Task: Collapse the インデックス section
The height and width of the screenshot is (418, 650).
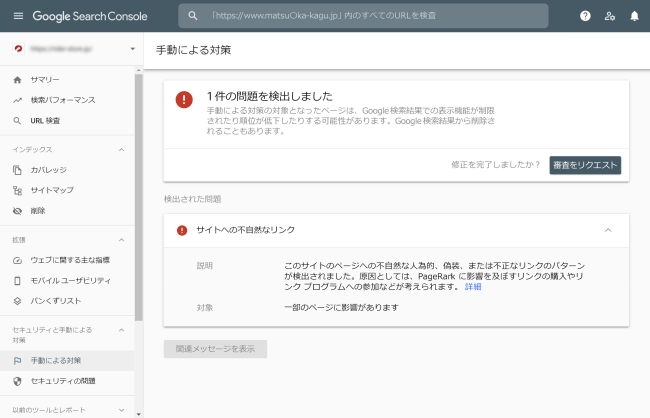Action: (x=121, y=150)
